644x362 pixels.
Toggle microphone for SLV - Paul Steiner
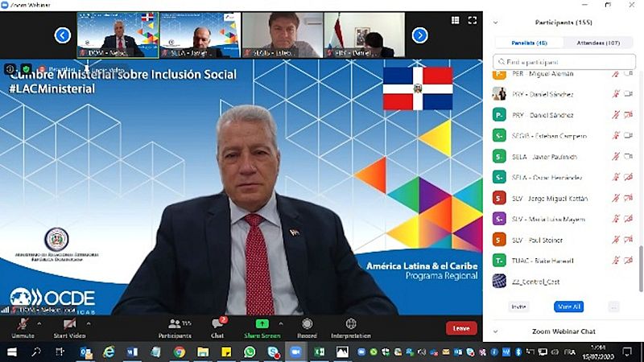pyautogui.click(x=616, y=240)
